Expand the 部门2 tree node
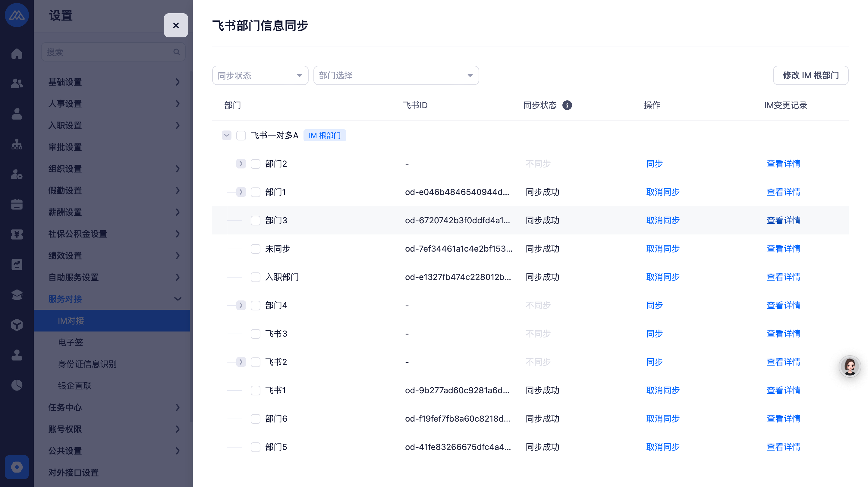 tap(241, 164)
